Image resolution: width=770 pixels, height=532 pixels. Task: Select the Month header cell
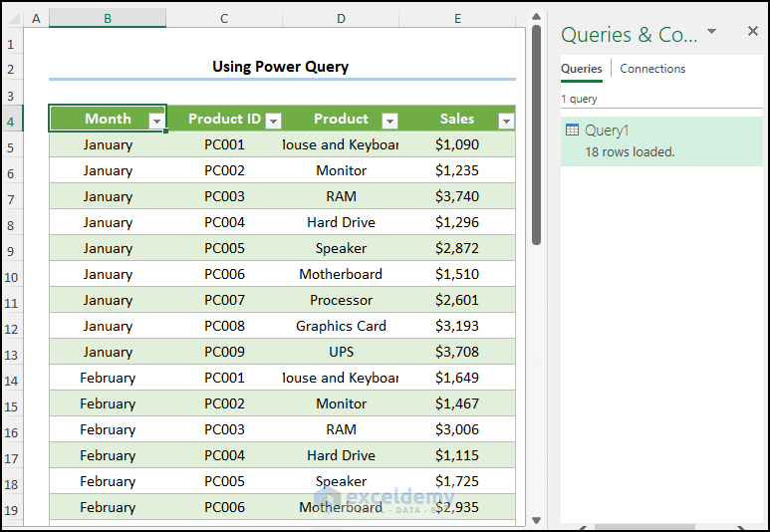click(x=108, y=119)
